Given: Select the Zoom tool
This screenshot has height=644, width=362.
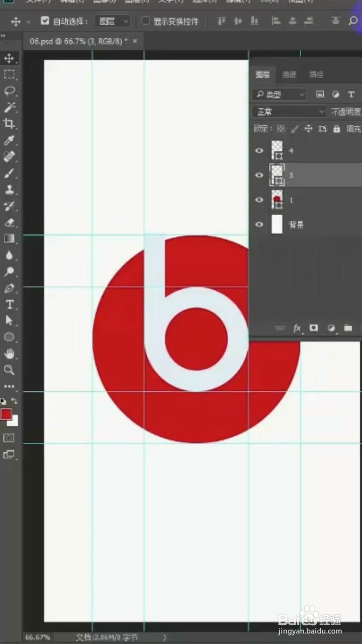Looking at the screenshot, I should pyautogui.click(x=9, y=370).
